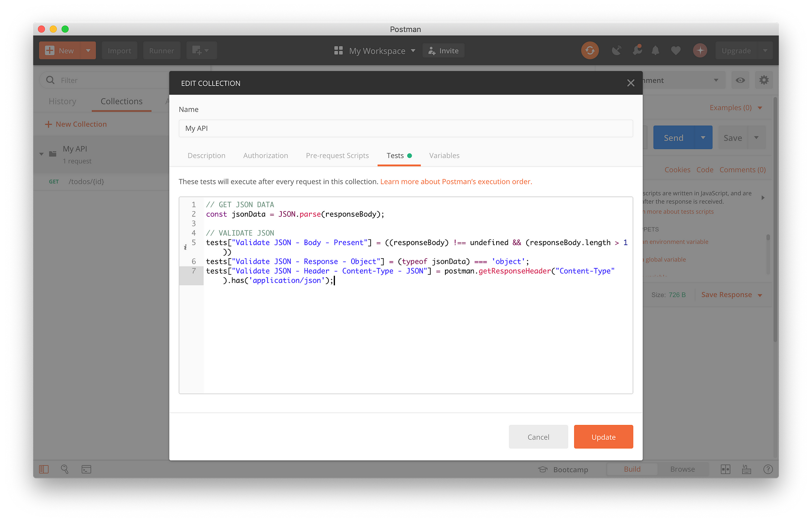
Task: Open the wrench settings icon in header
Action: point(637,50)
